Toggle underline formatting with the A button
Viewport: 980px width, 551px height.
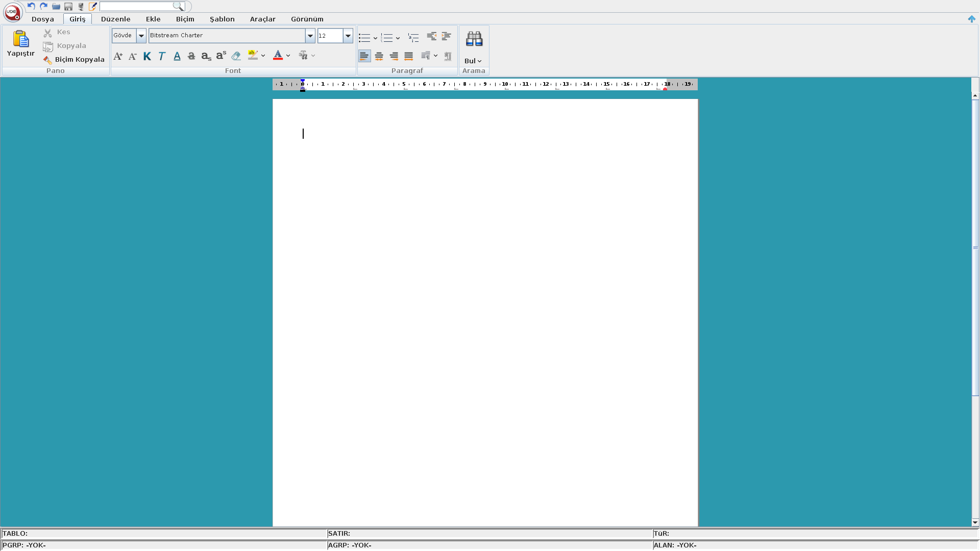coord(177,56)
